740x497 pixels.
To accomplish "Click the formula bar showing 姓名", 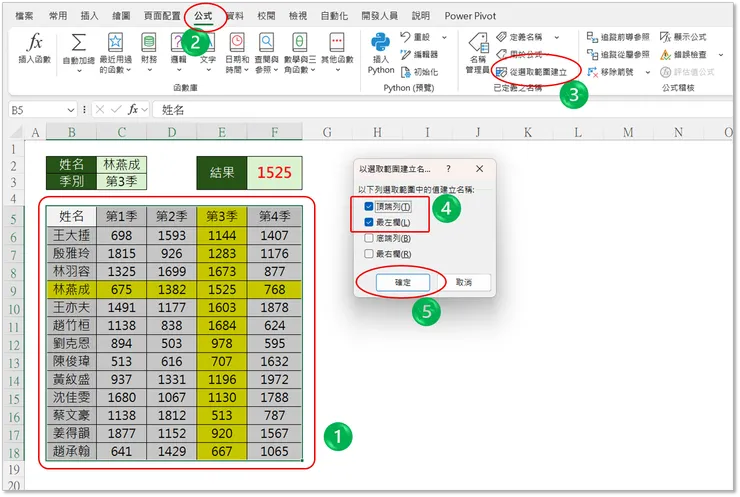I will coord(443,110).
